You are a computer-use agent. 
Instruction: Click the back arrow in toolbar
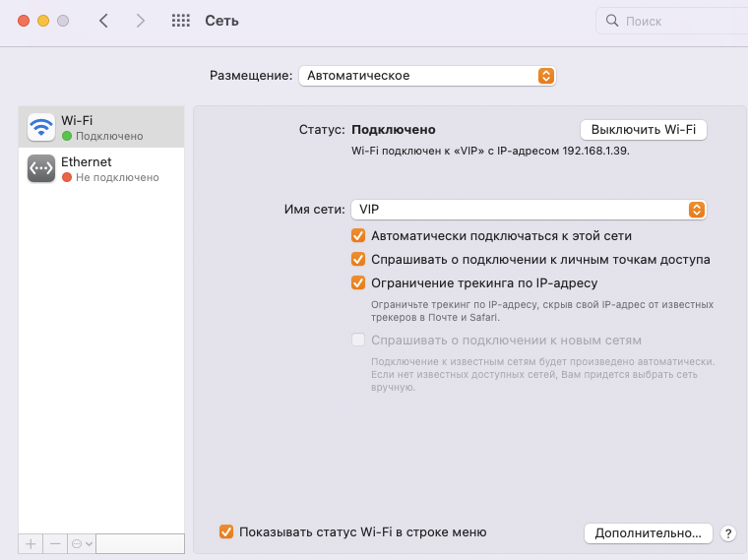pos(103,21)
